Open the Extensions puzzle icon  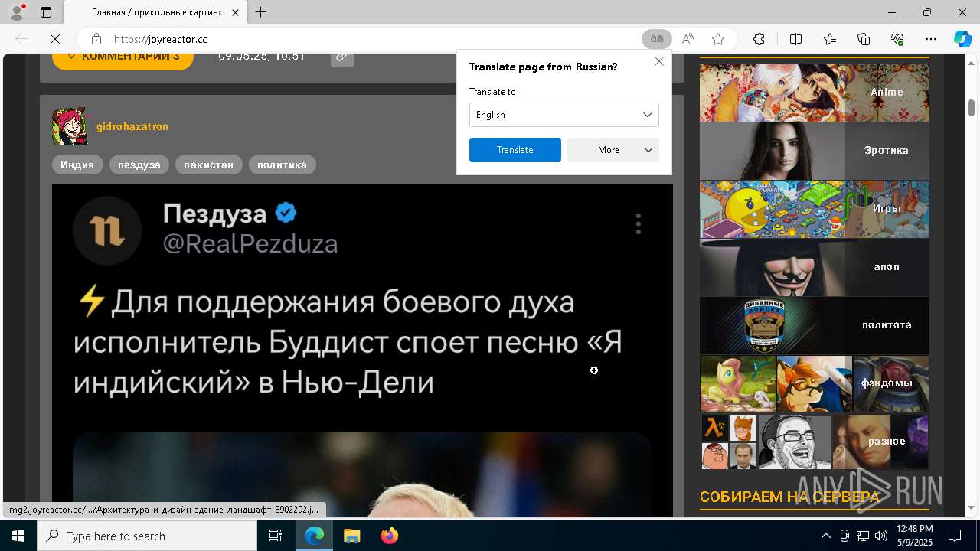tap(759, 39)
